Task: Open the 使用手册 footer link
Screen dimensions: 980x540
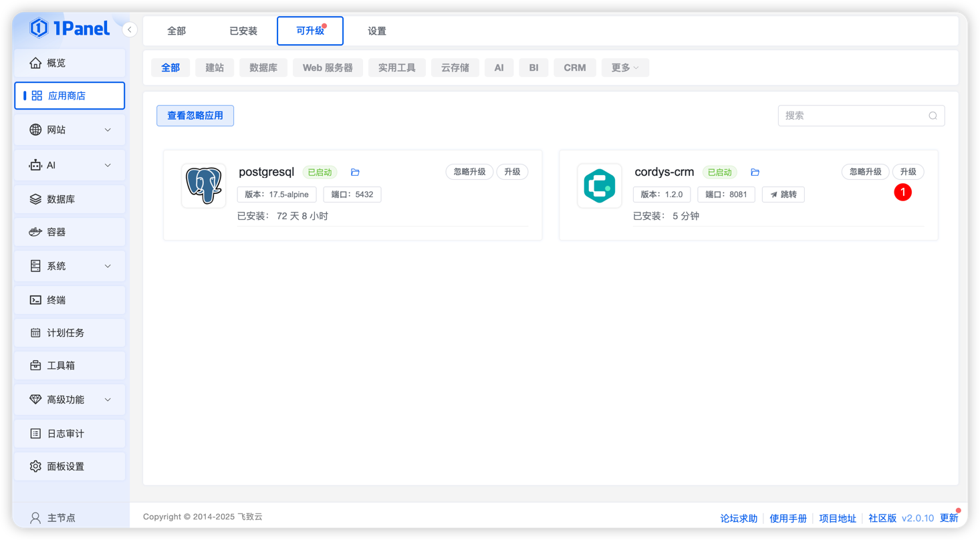Action: [x=788, y=517]
